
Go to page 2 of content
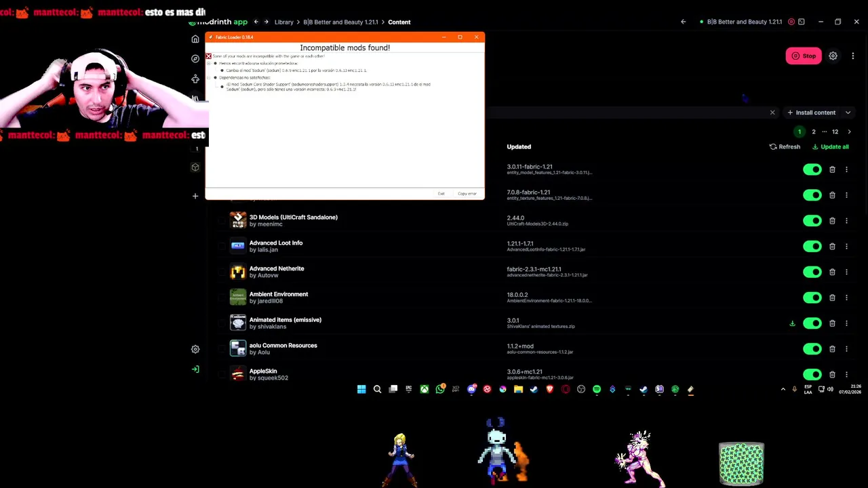coord(814,132)
